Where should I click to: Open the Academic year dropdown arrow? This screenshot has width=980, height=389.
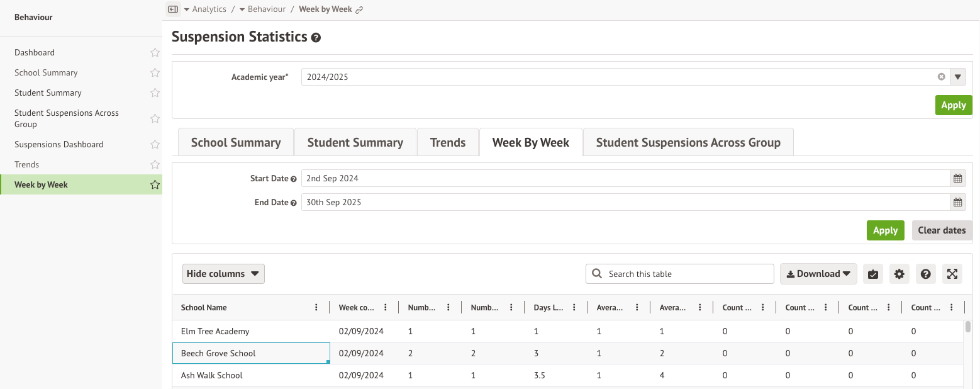click(958, 77)
